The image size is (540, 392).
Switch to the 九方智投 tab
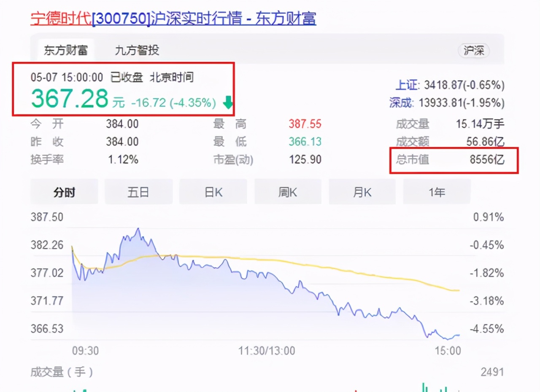pyautogui.click(x=135, y=50)
